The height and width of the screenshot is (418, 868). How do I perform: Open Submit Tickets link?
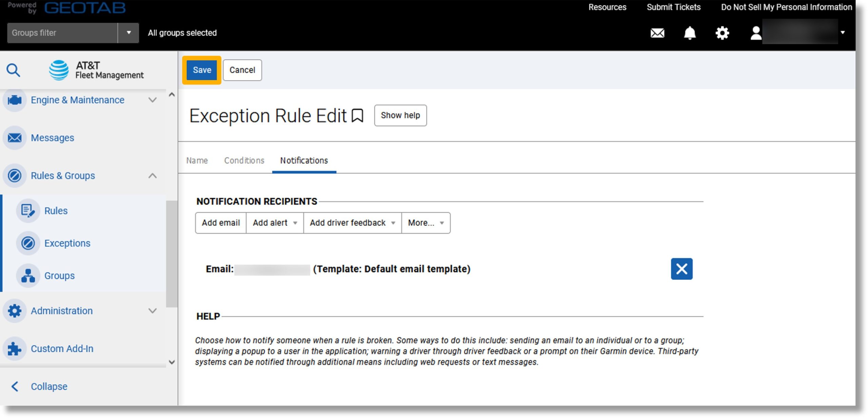point(673,7)
